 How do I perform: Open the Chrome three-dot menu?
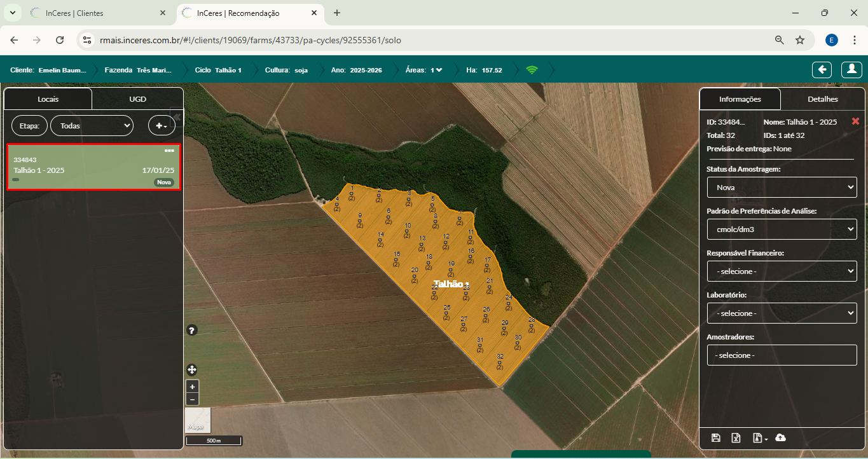[x=854, y=40]
